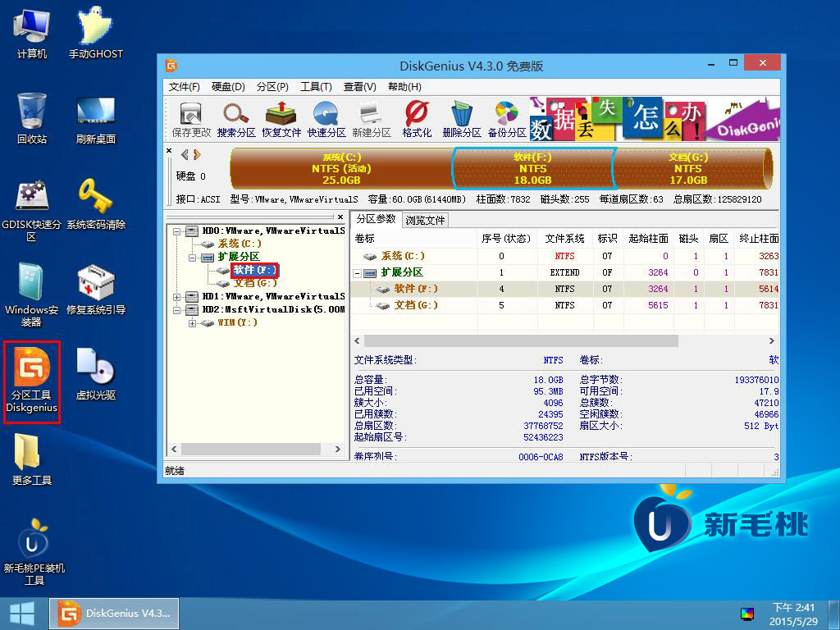Click the partition table horizontal scrollbar thumb
The image size is (840, 630).
[x=521, y=341]
